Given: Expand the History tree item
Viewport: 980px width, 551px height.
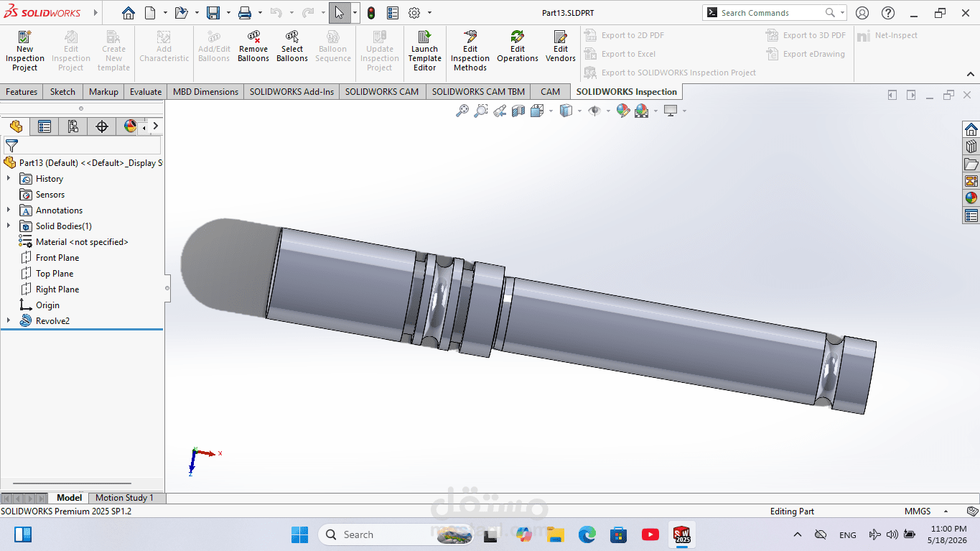Looking at the screenshot, I should [9, 179].
